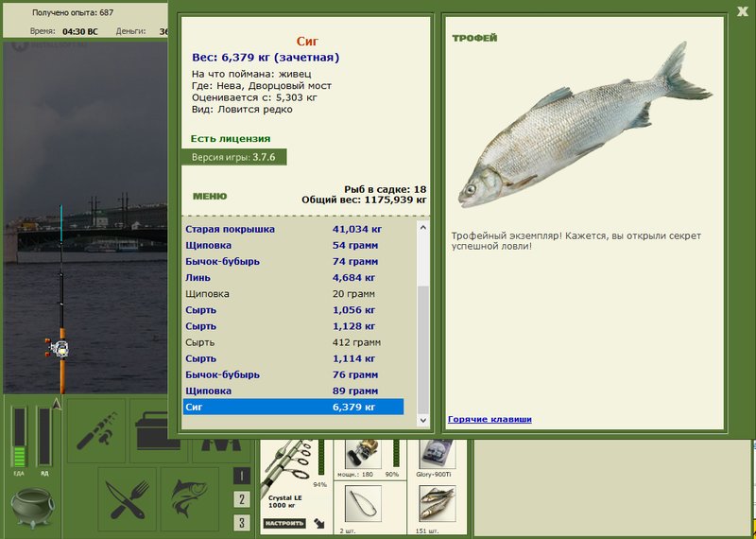The height and width of the screenshot is (539, 756).
Task: Select the Бычок-бубырь 76 грамм row
Action: click(294, 374)
